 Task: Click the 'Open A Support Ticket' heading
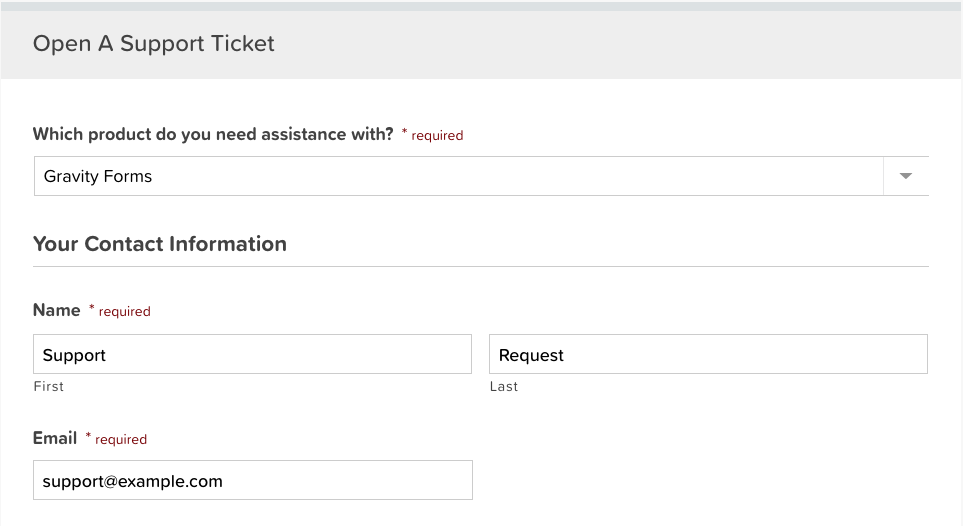(154, 44)
